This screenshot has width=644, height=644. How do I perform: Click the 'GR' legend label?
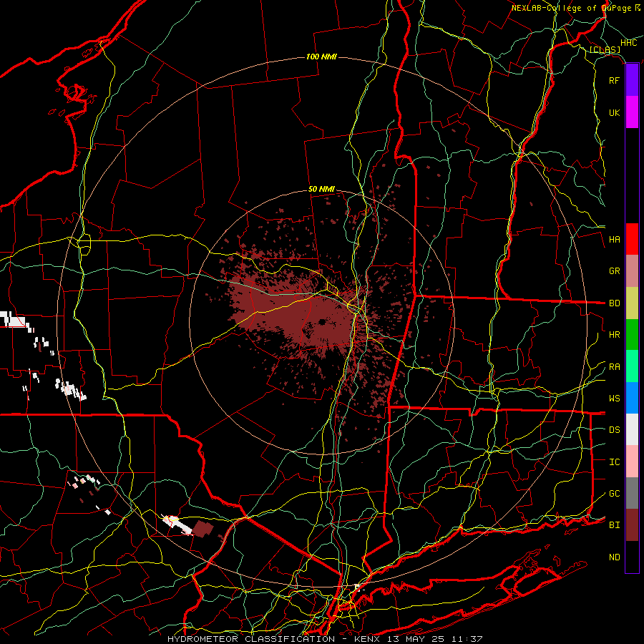tap(614, 271)
